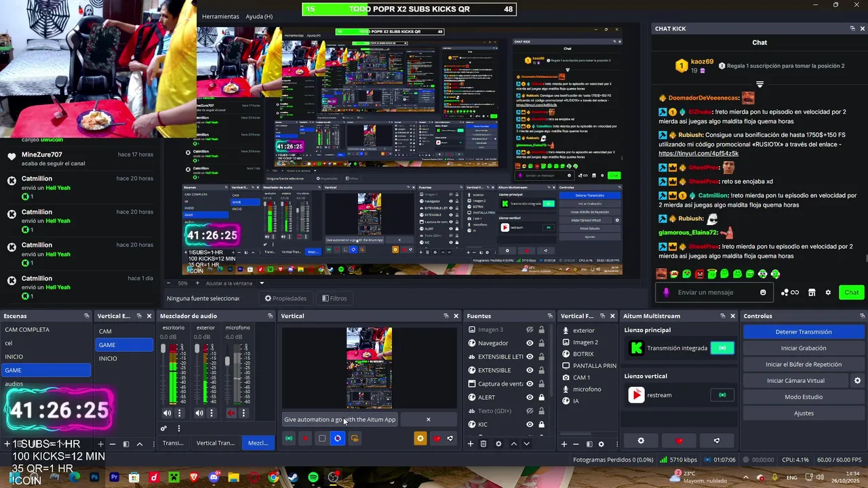
Task: Switch to Transiciones tab
Action: [174, 443]
